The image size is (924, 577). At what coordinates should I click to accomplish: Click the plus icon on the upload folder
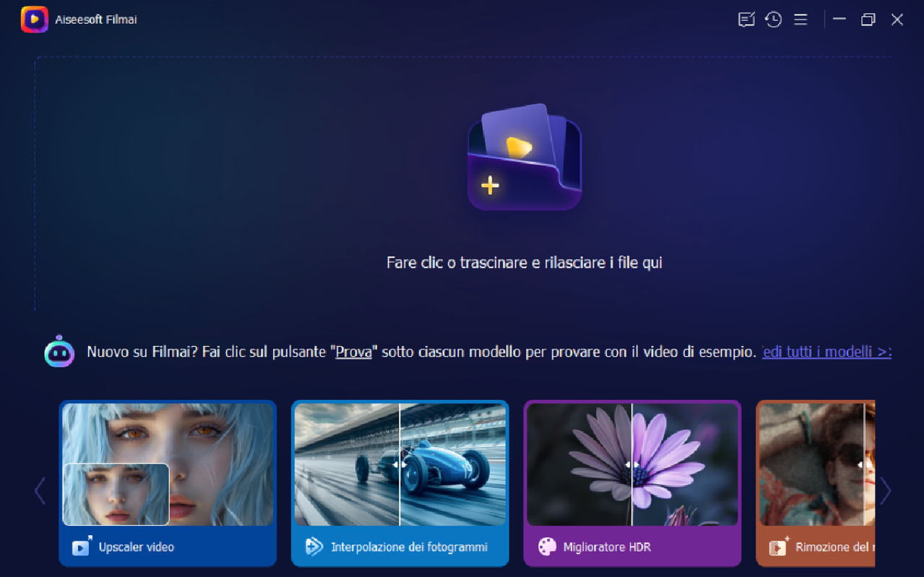pyautogui.click(x=489, y=186)
